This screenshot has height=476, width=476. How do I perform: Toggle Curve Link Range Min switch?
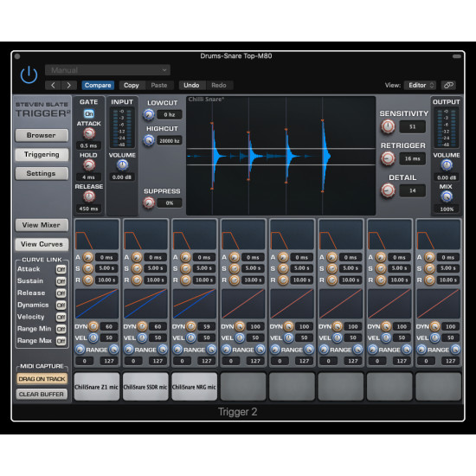click(x=61, y=329)
